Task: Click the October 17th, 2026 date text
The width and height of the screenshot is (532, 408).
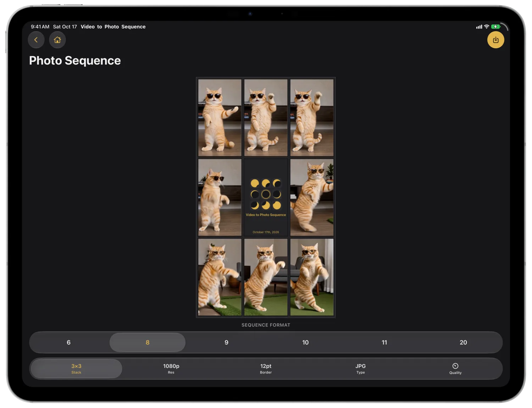Action: coord(266,232)
